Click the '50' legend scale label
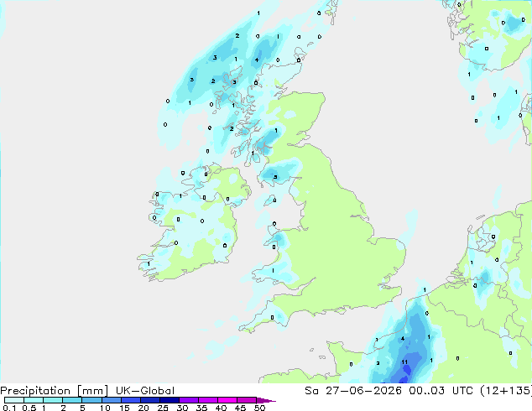 click(x=259, y=408)
